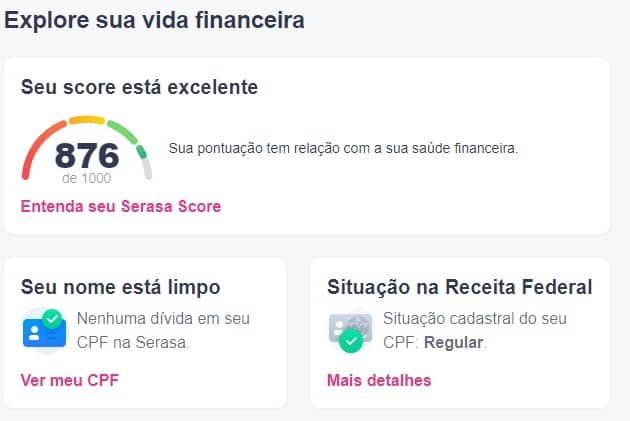The image size is (630, 421).
Task: Click the bold Regular status text
Action: pos(454,343)
